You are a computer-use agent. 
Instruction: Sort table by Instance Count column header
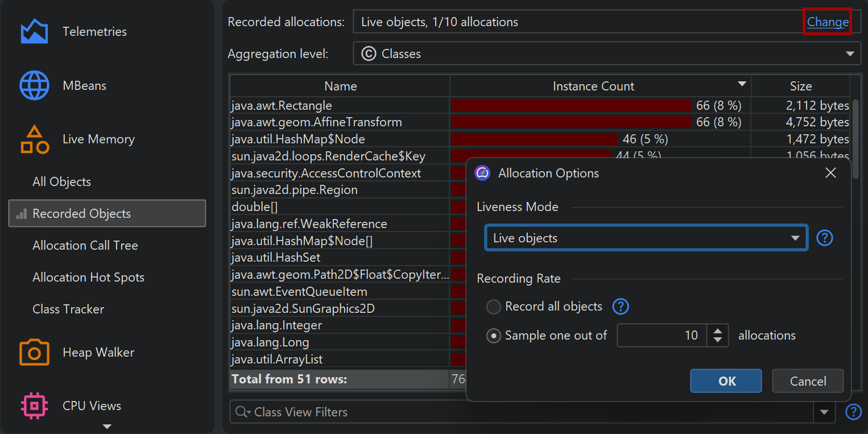593,86
